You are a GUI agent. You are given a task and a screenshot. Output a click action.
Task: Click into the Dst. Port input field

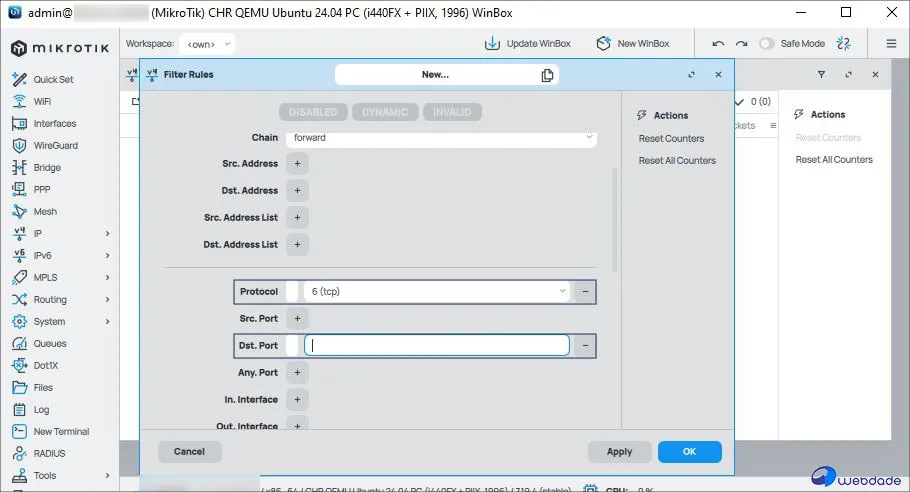(x=437, y=346)
